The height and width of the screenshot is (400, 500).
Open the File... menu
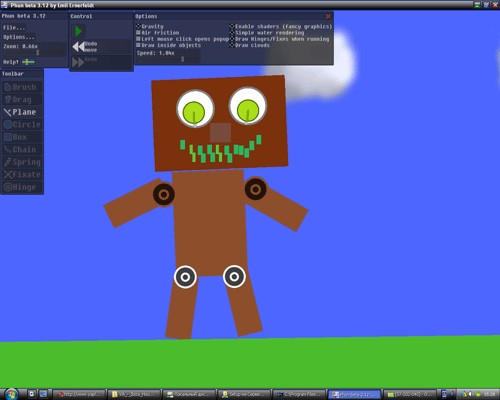tap(14, 28)
